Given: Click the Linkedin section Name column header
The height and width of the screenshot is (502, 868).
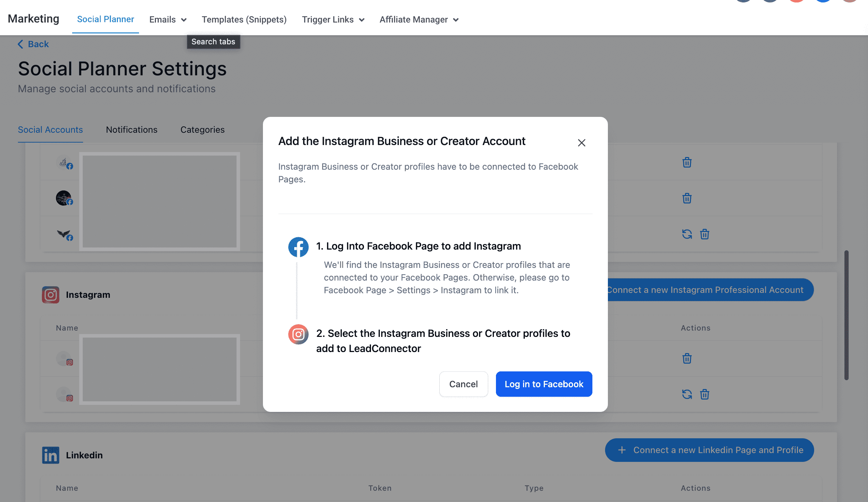Looking at the screenshot, I should point(67,488).
